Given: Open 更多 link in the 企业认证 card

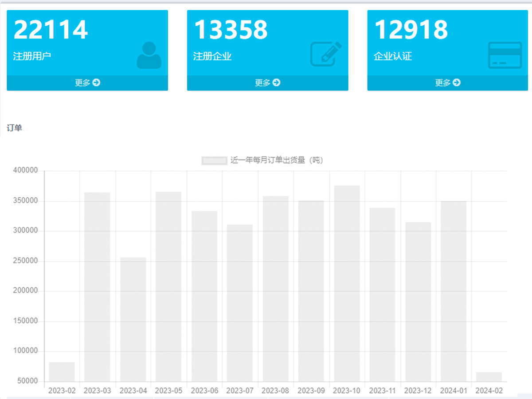Looking at the screenshot, I should 443,82.
